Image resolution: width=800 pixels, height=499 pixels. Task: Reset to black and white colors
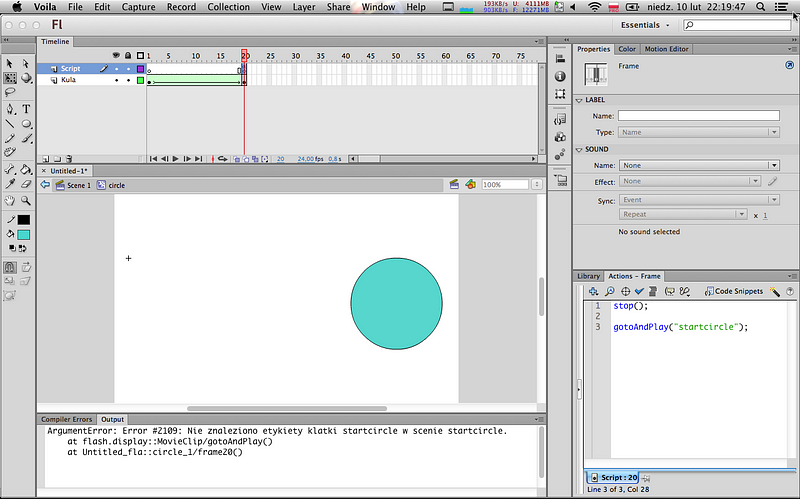tap(12, 248)
